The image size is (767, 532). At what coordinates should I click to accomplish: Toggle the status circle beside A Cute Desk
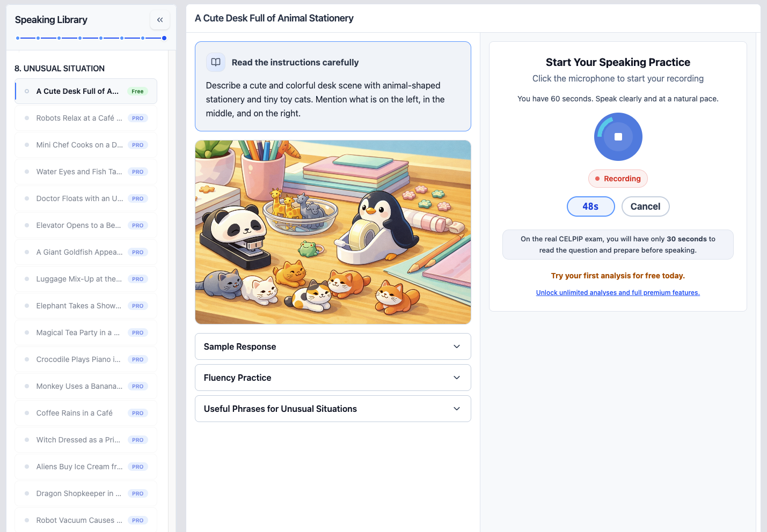(26, 91)
